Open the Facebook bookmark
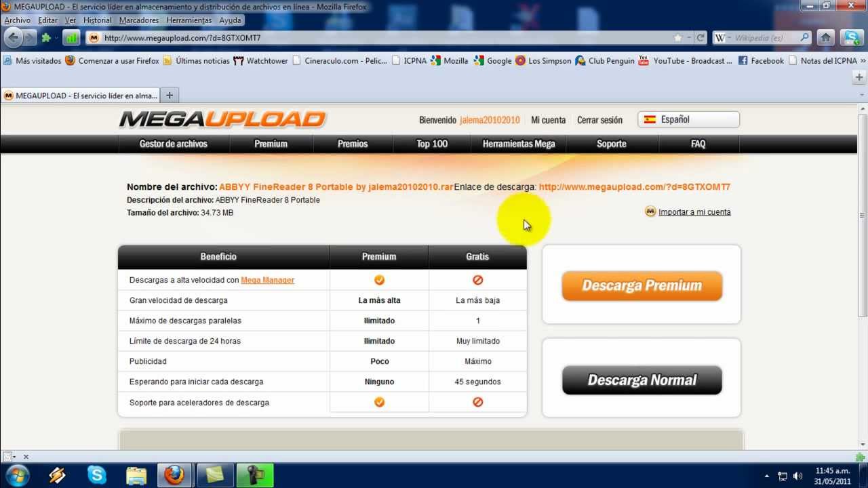This screenshot has height=488, width=868. (x=761, y=60)
